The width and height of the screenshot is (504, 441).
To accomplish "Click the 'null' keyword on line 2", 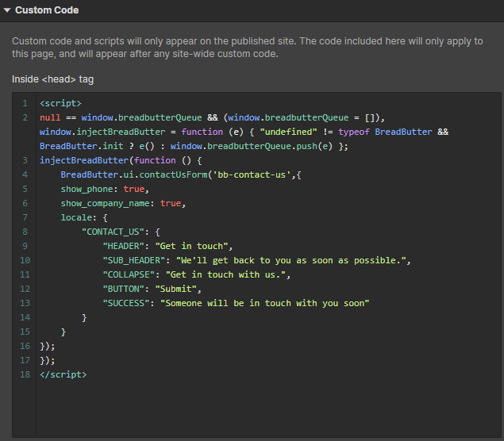I will point(50,117).
